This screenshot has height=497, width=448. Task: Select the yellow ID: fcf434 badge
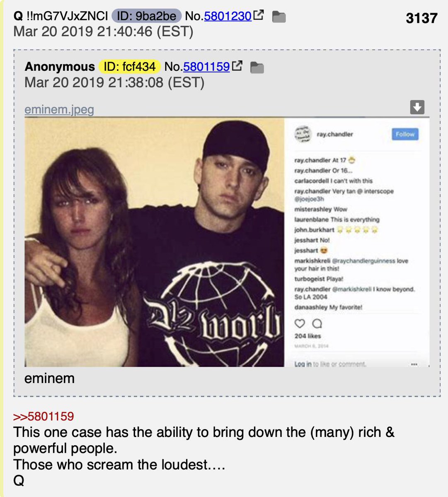pos(129,66)
